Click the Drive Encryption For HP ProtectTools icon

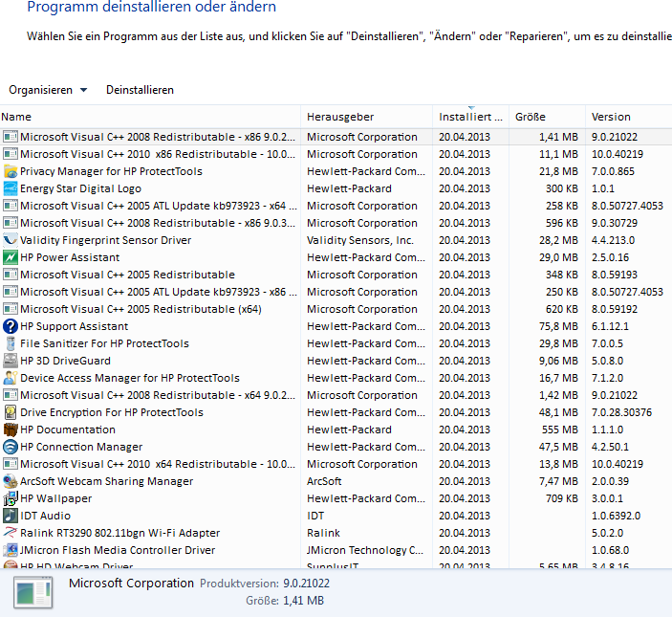(x=11, y=412)
